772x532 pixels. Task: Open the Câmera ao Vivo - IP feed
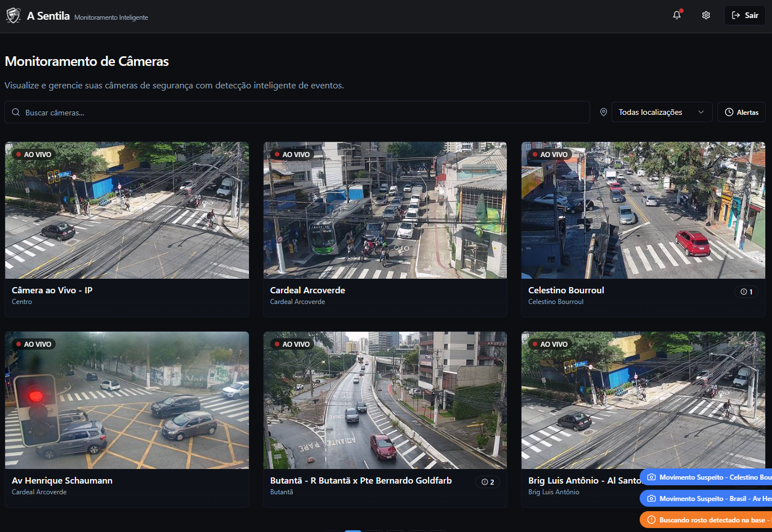point(127,211)
